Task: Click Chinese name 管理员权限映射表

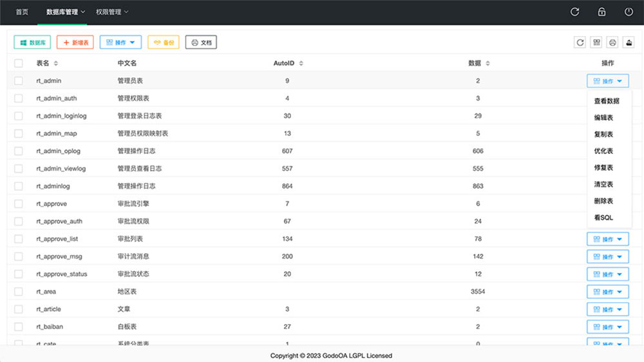Action: point(142,133)
